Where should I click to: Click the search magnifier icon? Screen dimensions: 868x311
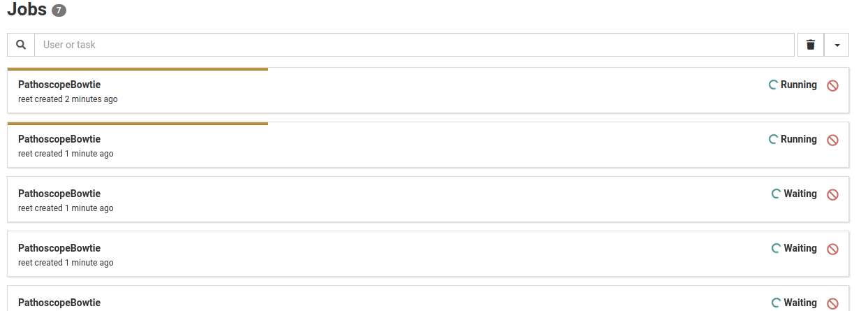coord(21,45)
